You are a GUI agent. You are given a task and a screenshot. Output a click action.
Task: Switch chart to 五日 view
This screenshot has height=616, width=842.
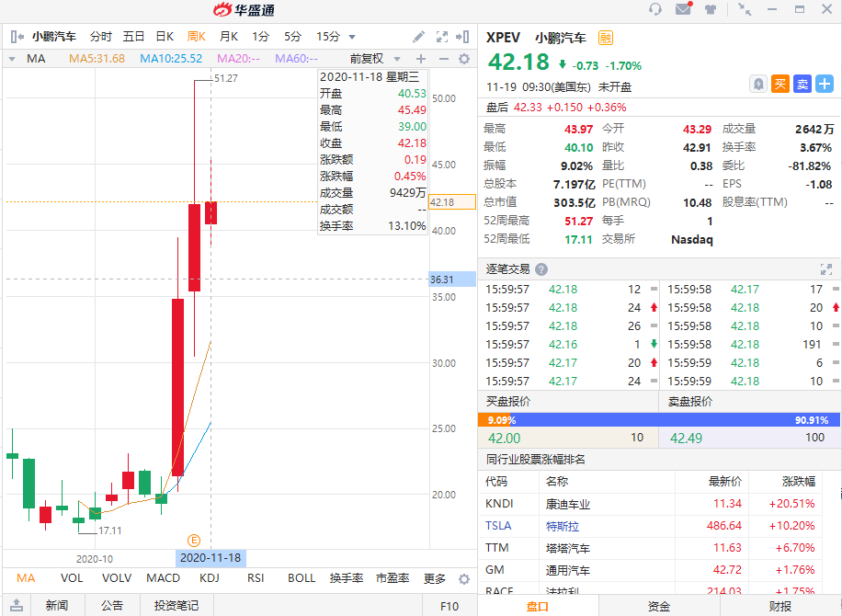133,37
